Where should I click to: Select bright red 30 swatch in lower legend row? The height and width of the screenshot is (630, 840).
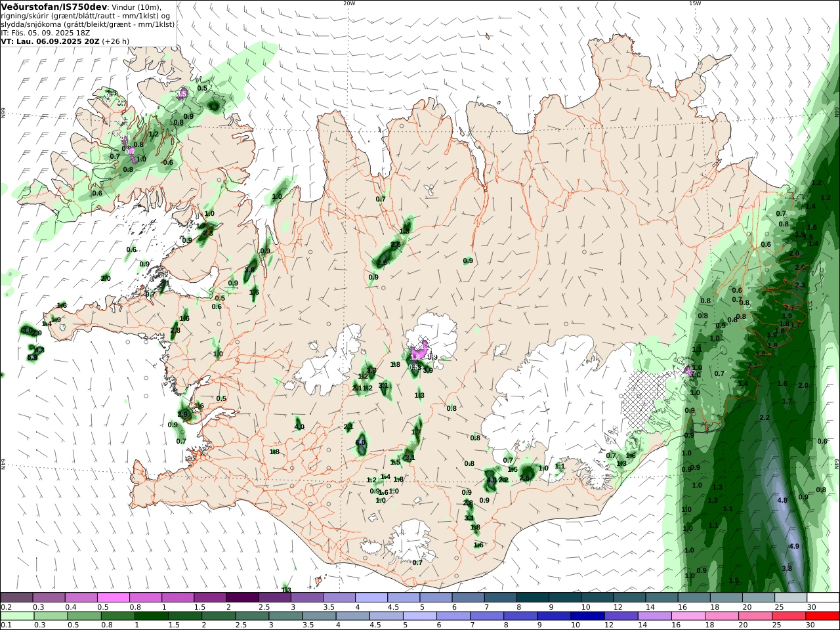pyautogui.click(x=823, y=616)
